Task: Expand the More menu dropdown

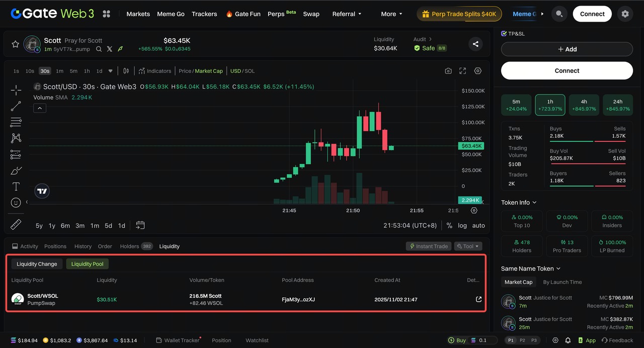Action: pos(391,14)
